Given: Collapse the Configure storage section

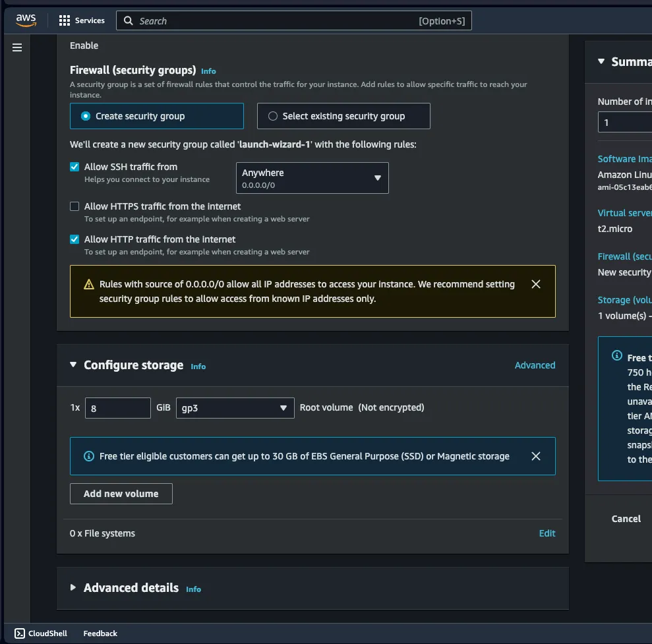Looking at the screenshot, I should point(73,365).
